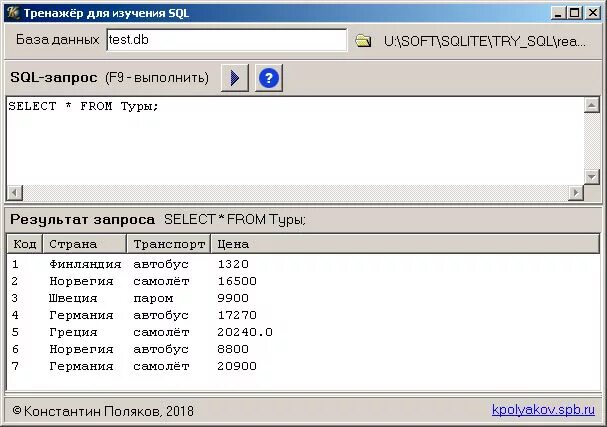The height and width of the screenshot is (427, 607).
Task: Select the Швеция cell
Action: click(73, 298)
